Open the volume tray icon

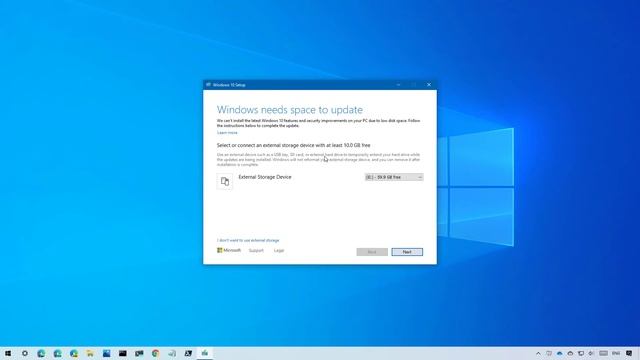591,353
